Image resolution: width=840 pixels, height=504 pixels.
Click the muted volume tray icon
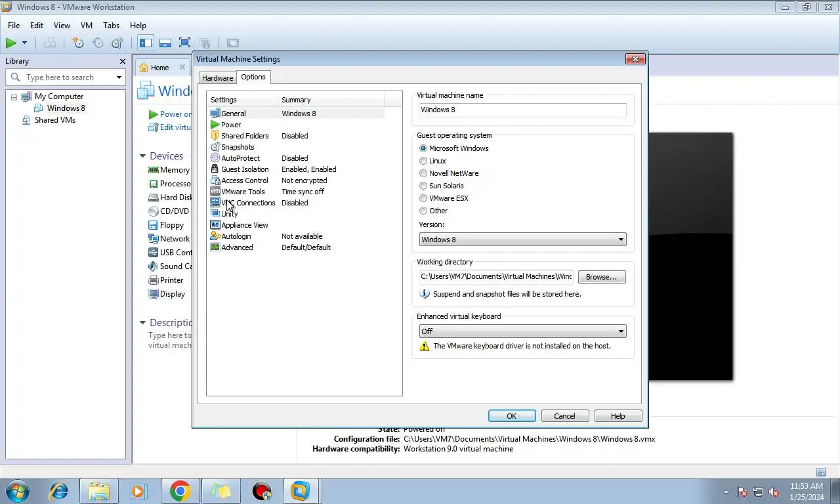[x=774, y=492]
